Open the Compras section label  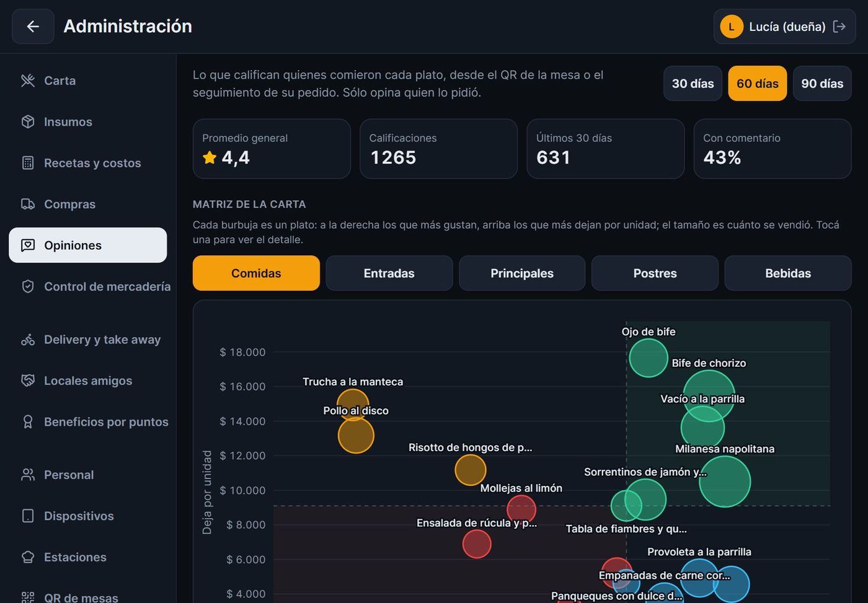click(69, 204)
